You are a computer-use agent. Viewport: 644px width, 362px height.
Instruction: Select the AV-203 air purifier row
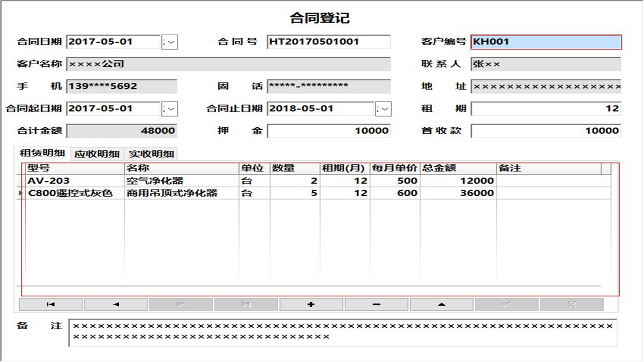(151, 181)
